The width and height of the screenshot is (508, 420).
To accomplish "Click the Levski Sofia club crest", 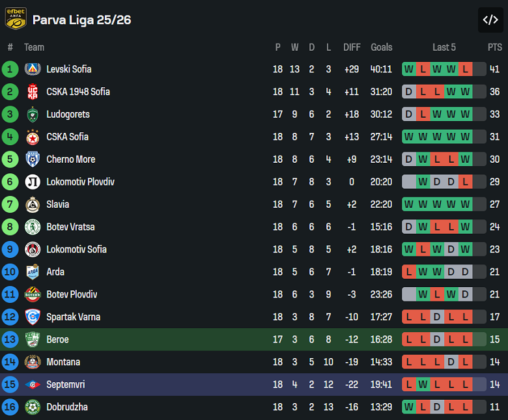I will point(33,69).
